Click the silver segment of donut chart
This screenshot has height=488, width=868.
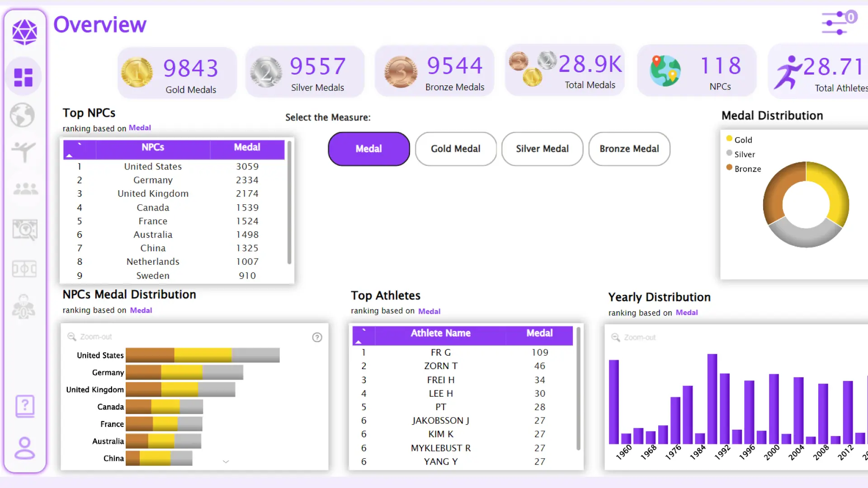(x=806, y=237)
